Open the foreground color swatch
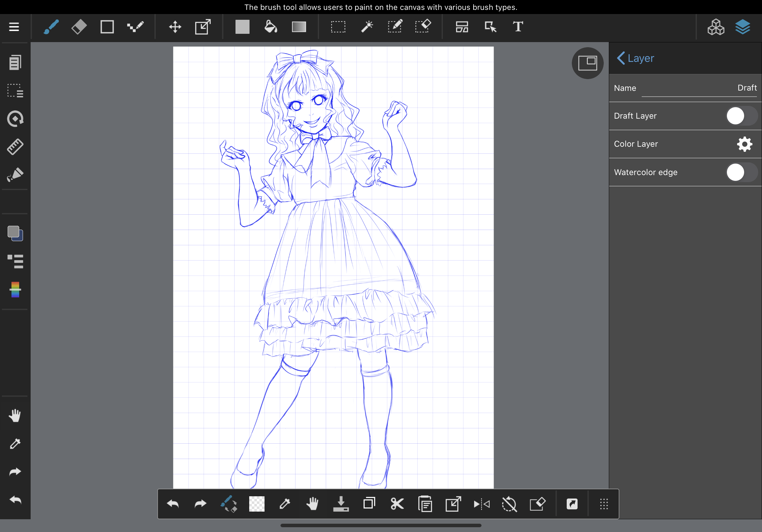Viewport: 762px width, 532px height. (x=13, y=232)
